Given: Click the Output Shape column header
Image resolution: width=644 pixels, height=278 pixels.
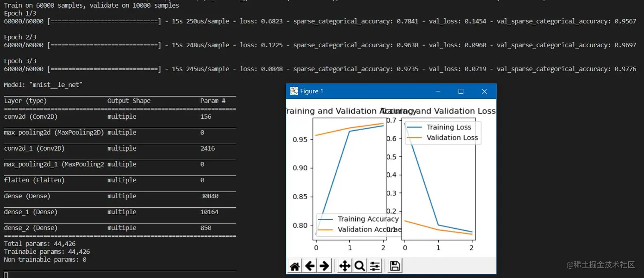Looking at the screenshot, I should pos(129,101).
